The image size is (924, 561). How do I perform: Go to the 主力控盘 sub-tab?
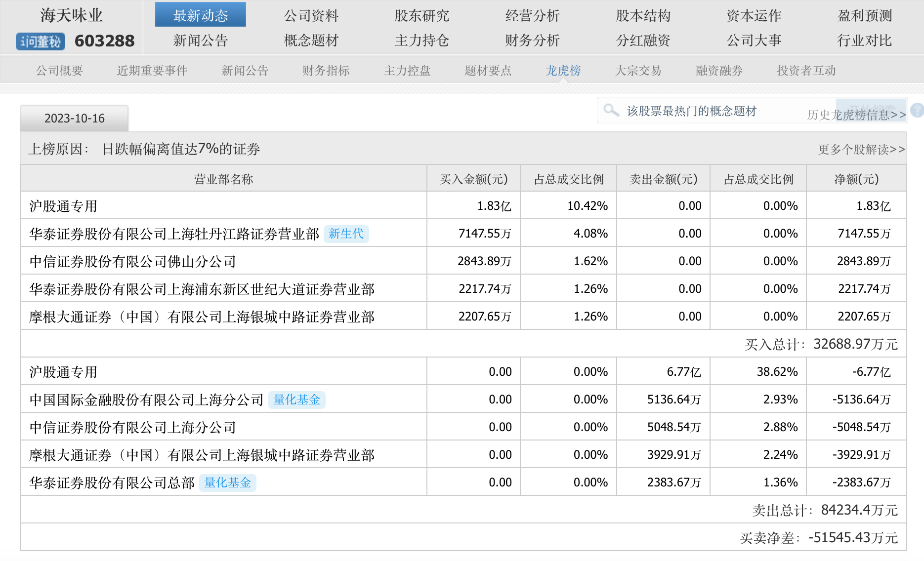point(407,71)
